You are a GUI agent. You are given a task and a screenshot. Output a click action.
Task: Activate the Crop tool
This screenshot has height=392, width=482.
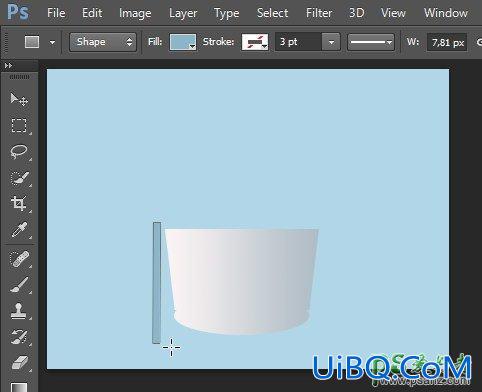(19, 203)
